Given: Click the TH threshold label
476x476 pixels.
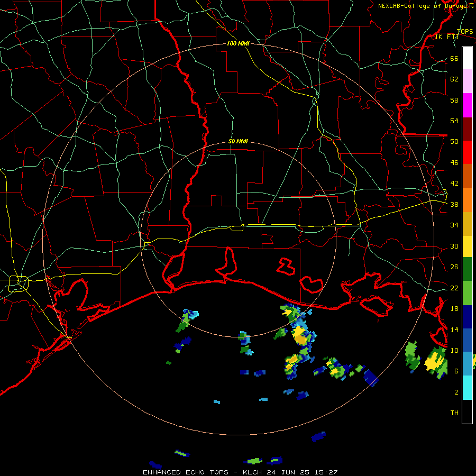Looking at the screenshot, I should (454, 413).
